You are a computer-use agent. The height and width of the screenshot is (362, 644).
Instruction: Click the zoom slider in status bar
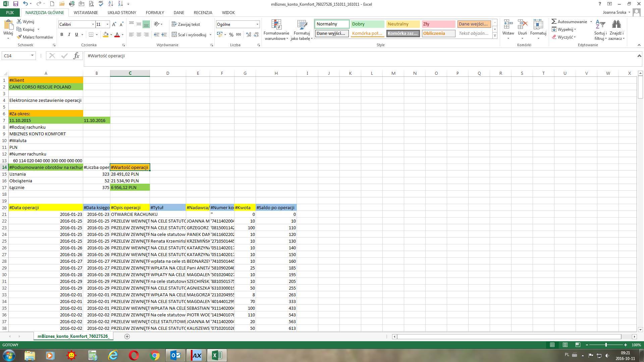point(606,345)
